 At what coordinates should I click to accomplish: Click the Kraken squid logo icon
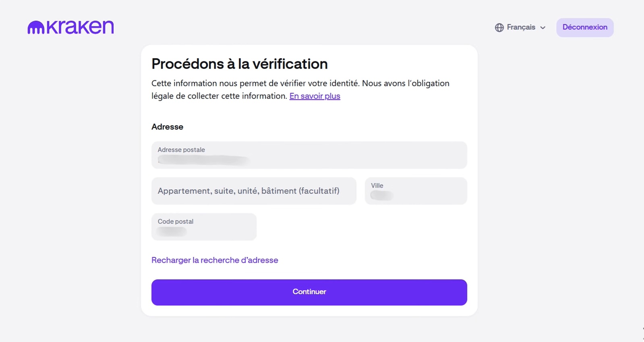point(36,27)
